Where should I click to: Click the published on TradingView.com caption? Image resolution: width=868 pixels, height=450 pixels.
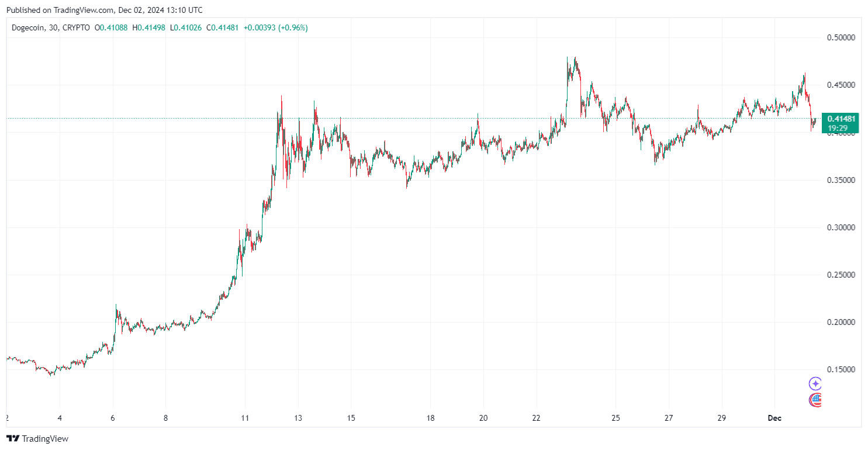(x=105, y=10)
